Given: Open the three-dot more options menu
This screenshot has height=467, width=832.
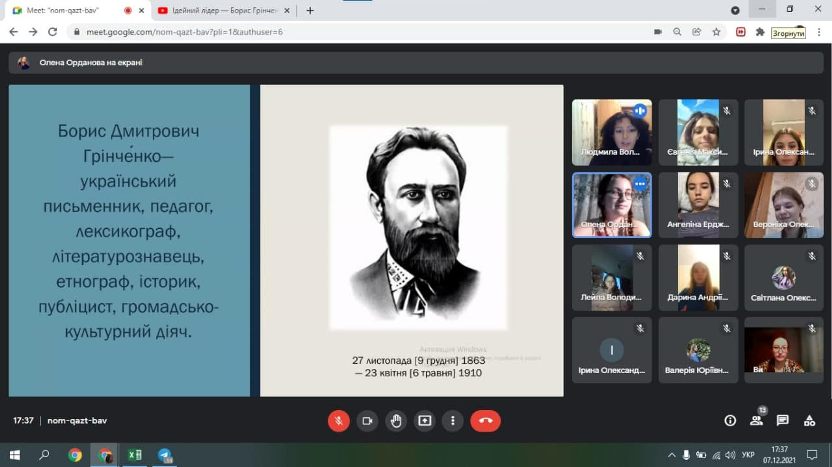Looking at the screenshot, I should tap(453, 421).
